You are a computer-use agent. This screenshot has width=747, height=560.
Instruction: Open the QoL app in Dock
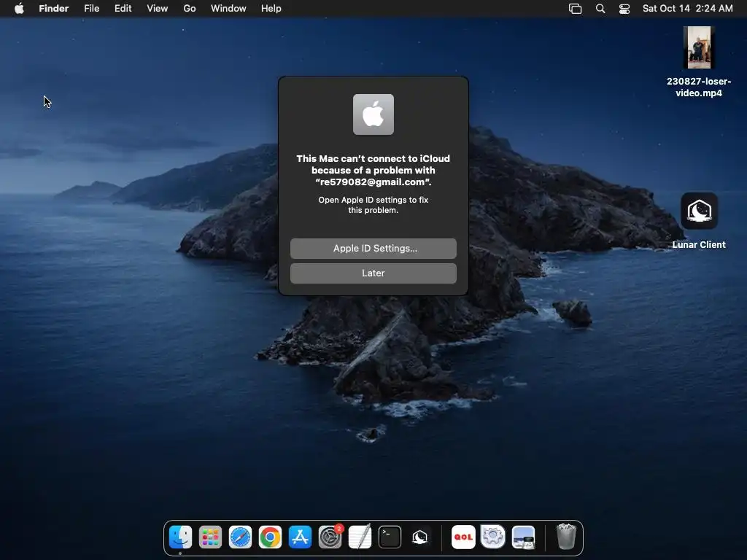(463, 537)
